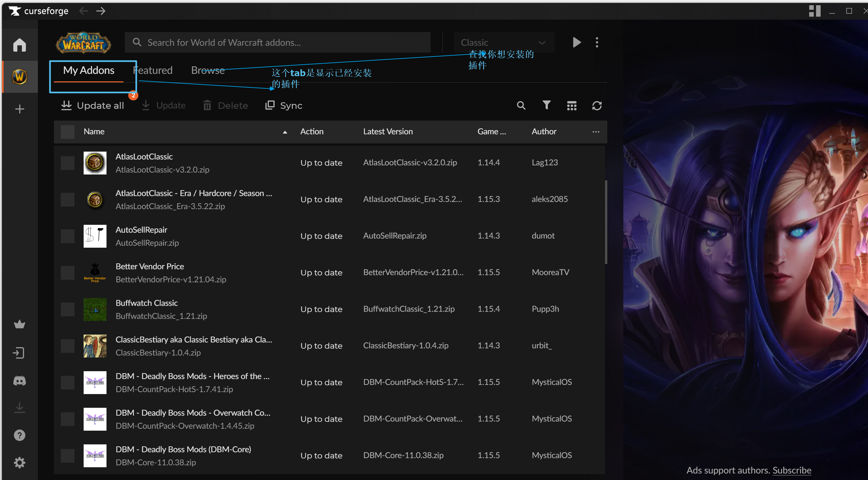Click the add game plus icon
Viewport: 868px width, 480px height.
coord(20,109)
